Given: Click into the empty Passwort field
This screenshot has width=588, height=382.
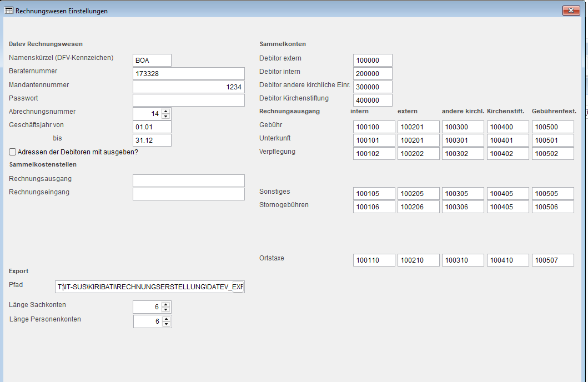Looking at the screenshot, I should (188, 100).
